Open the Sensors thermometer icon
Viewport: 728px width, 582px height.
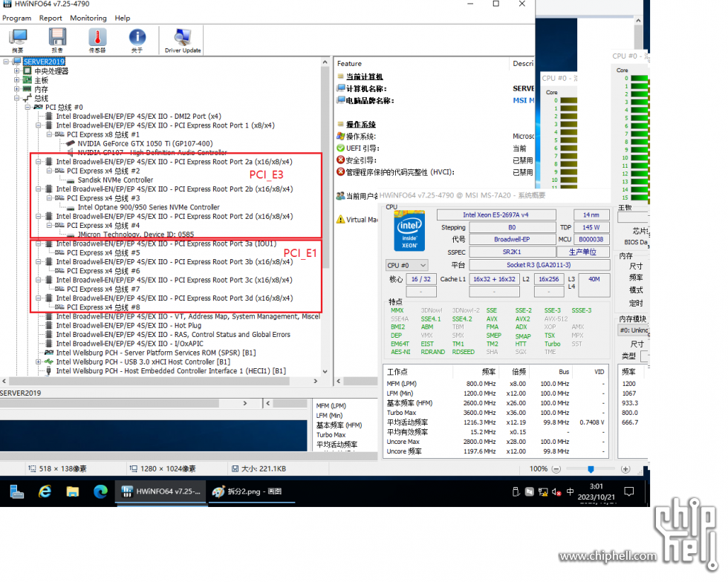coord(97,40)
